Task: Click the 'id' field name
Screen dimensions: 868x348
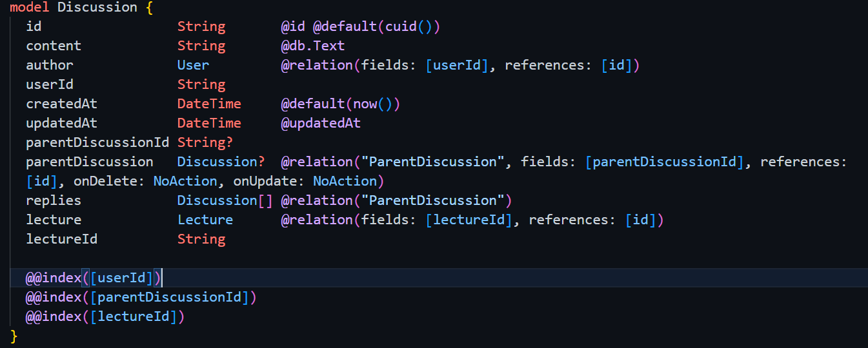Action: pos(34,26)
